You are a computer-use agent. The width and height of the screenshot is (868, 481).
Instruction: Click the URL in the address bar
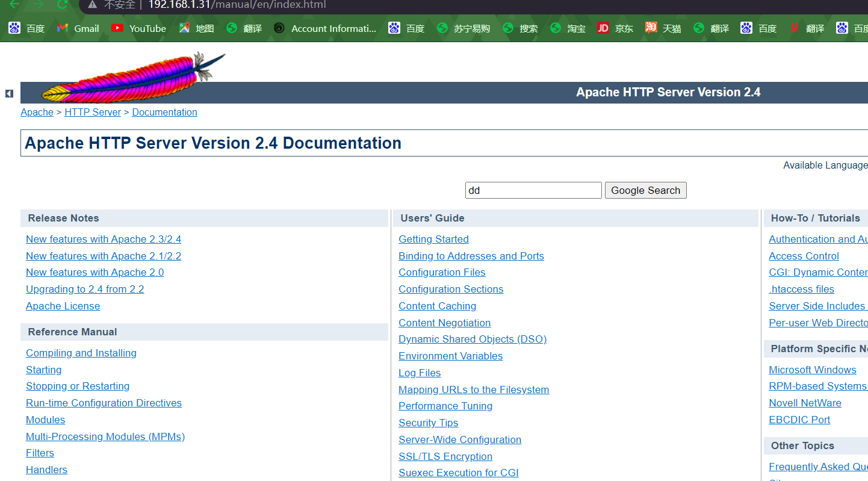click(237, 5)
